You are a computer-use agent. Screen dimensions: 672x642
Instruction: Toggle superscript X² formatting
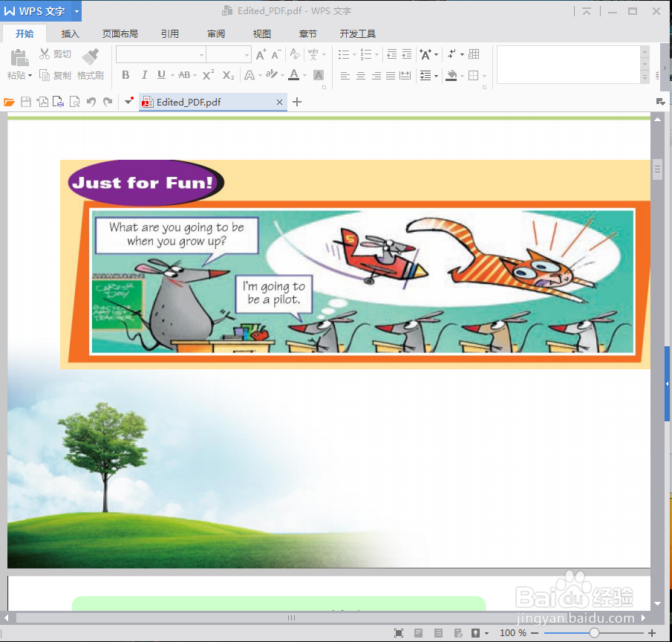tap(209, 75)
